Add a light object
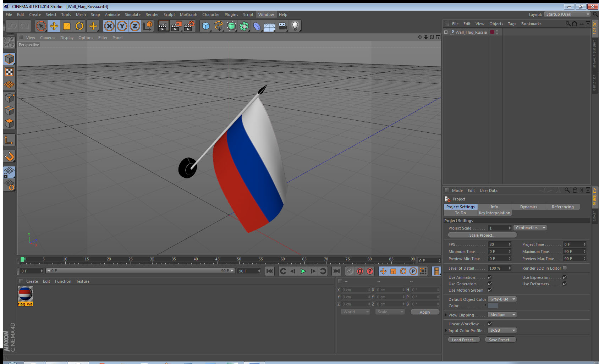Screen dimensions: 599x364 coord(295,26)
